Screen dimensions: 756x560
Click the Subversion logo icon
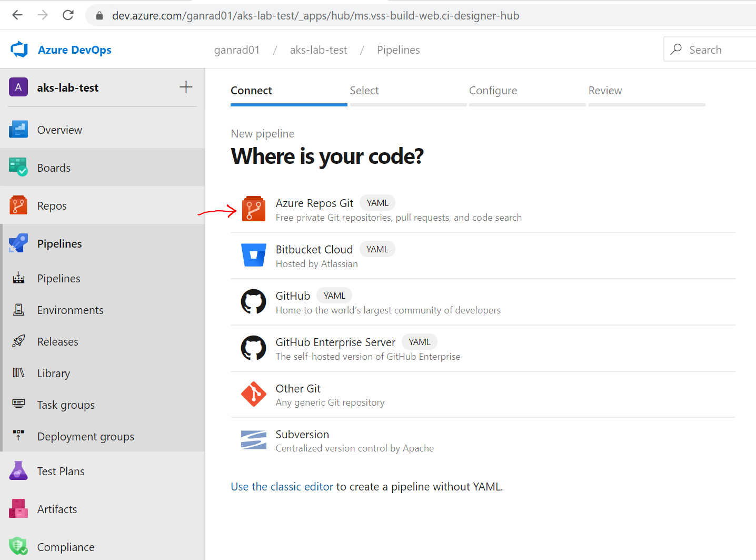254,440
